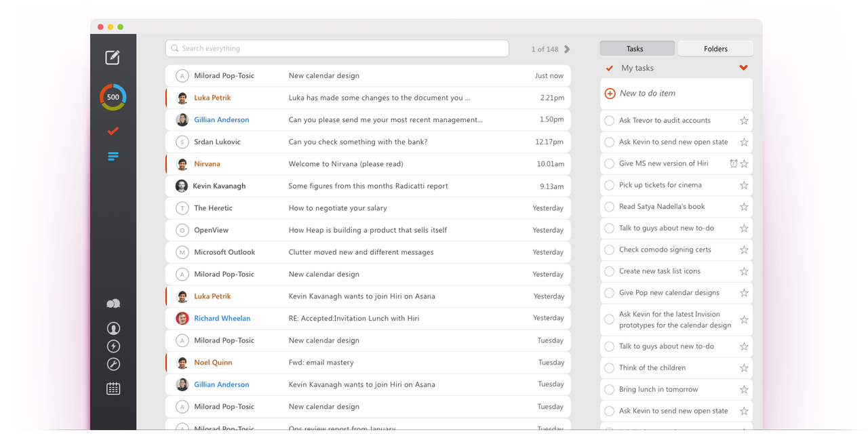Screen dimensions: 868x440
Task: Open the blue list lines icon in sidebar
Action: [x=113, y=156]
